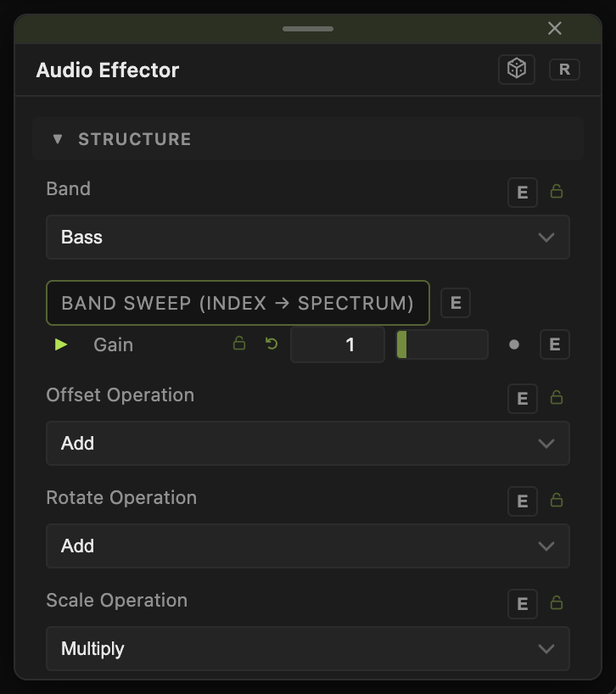Click the E button on the Gain row
The width and height of the screenshot is (616, 694).
pyautogui.click(x=555, y=344)
